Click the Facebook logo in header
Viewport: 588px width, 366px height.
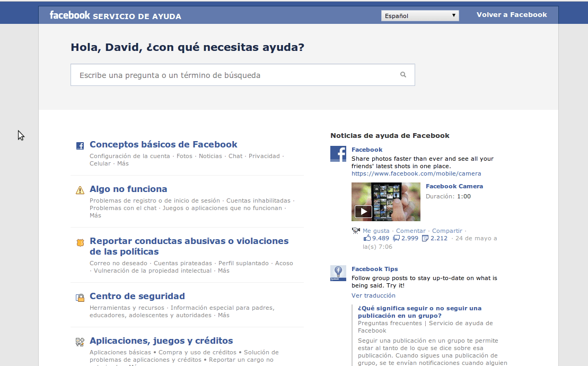pos(69,15)
